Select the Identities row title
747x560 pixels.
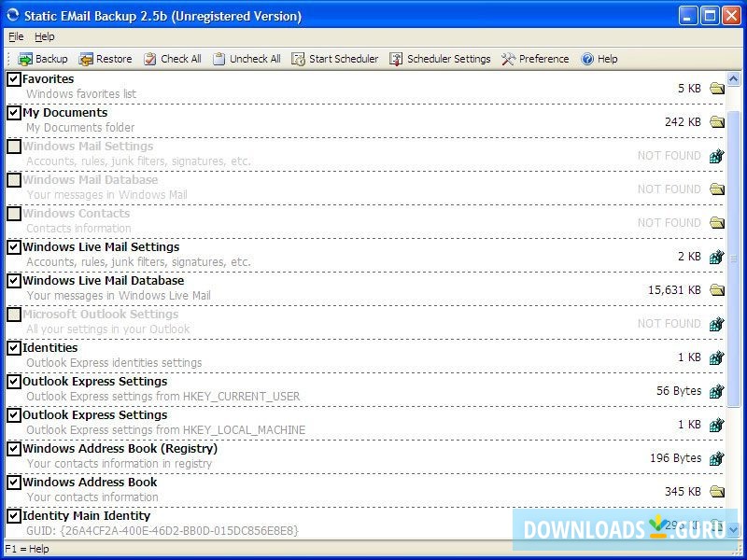[50, 347]
